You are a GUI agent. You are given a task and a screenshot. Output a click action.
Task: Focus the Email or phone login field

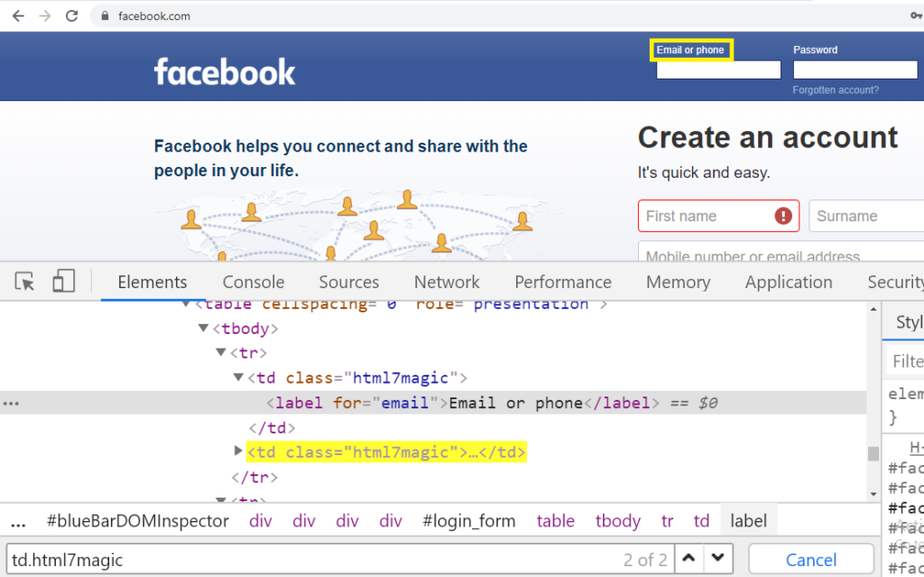[718, 70]
